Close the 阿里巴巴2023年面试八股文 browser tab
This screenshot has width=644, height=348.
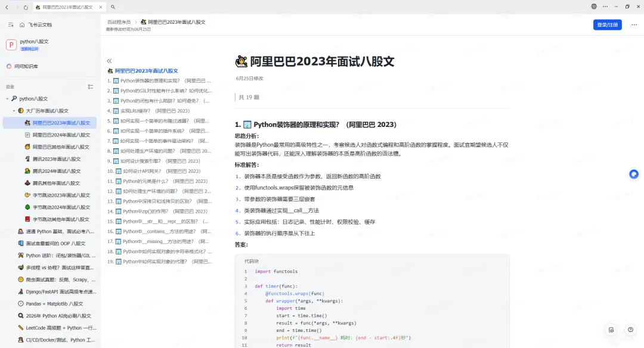click(x=101, y=7)
